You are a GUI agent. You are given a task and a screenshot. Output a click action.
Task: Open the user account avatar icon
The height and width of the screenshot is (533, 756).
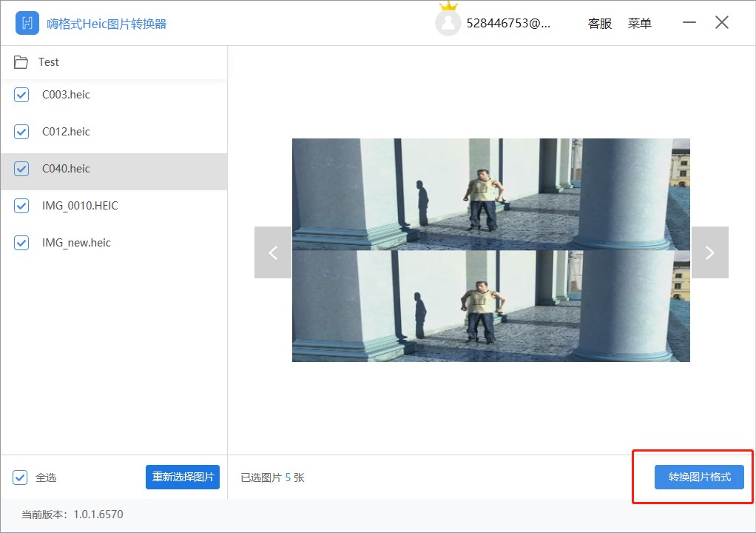tap(448, 22)
